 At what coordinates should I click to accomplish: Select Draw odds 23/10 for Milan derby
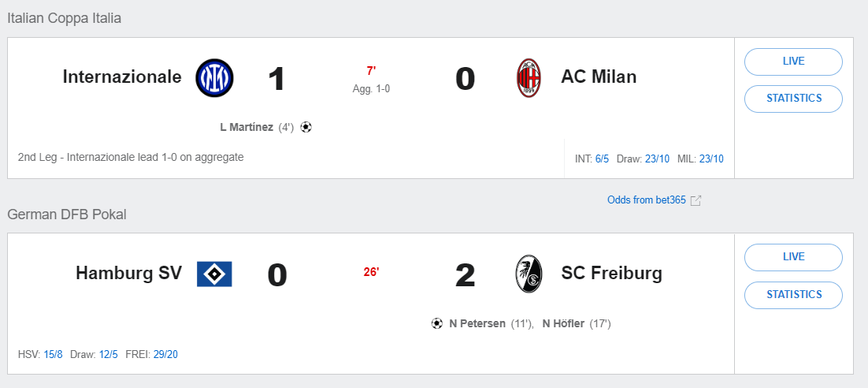coord(657,159)
